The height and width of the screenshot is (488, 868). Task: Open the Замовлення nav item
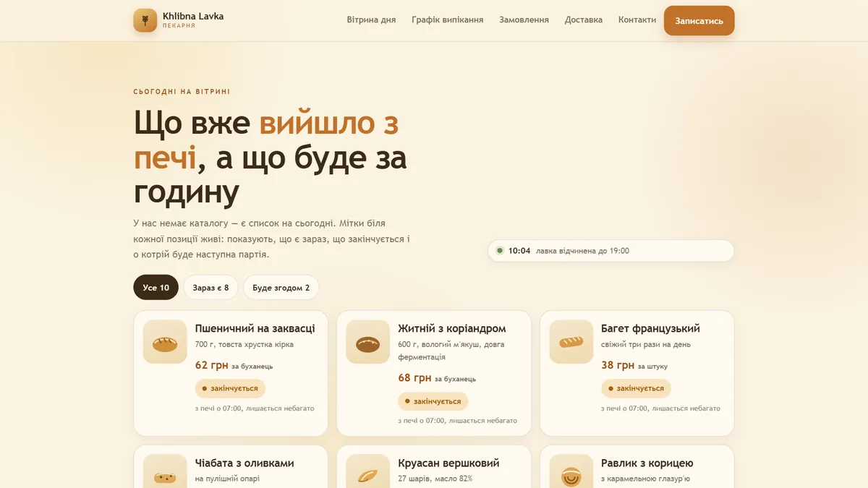point(524,20)
